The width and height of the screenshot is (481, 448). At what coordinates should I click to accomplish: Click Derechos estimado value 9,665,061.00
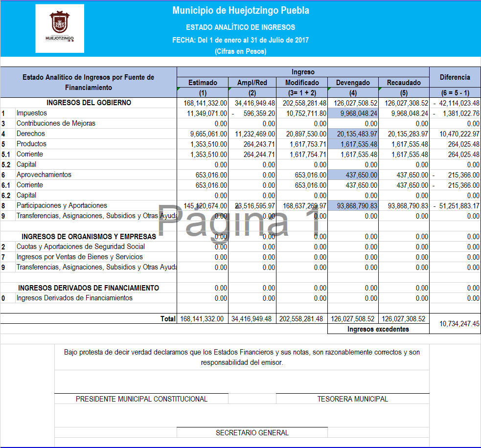click(208, 134)
